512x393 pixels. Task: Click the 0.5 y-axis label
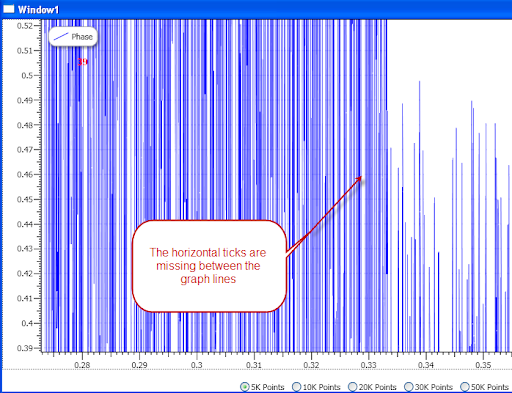click(27, 76)
